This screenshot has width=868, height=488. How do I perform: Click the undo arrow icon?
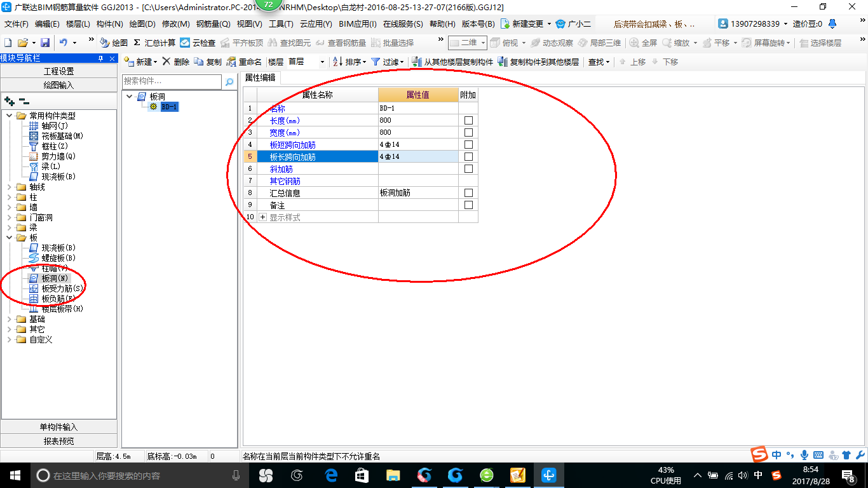click(64, 43)
